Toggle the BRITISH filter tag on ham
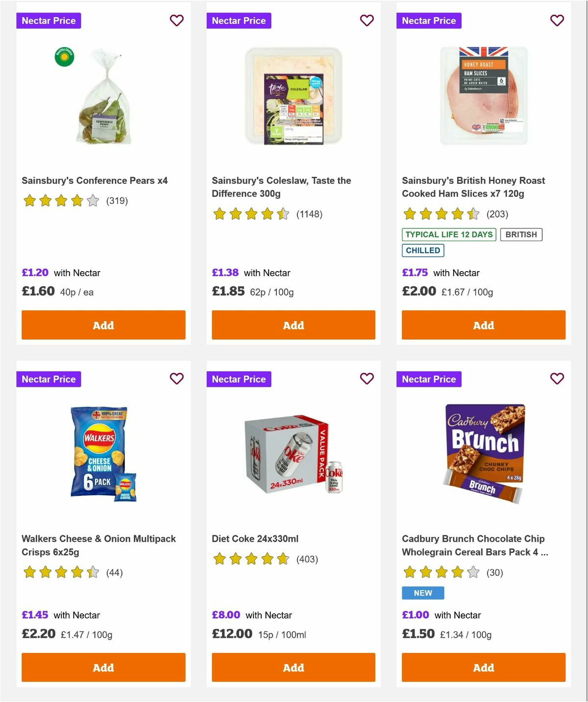The width and height of the screenshot is (588, 702). (521, 234)
